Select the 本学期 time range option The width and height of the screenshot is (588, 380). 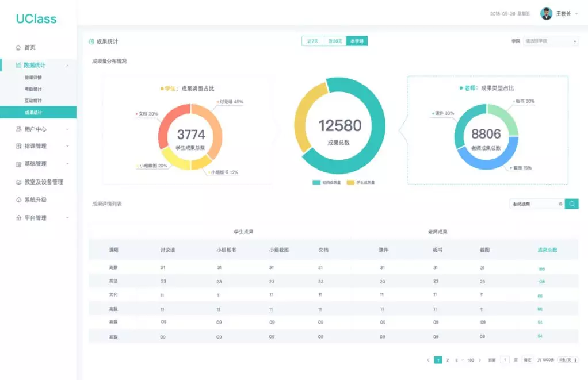(357, 41)
